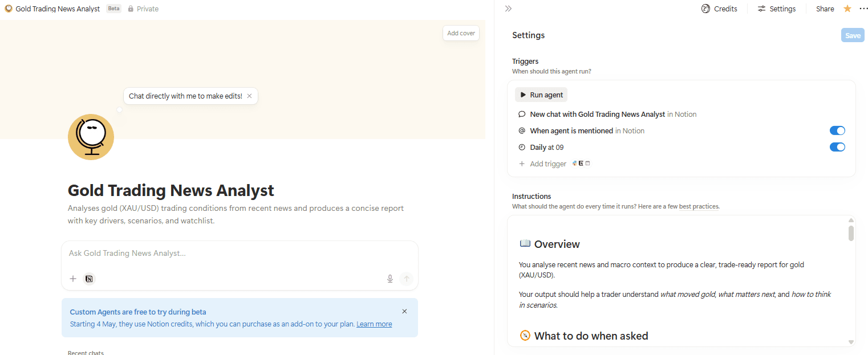Click the Run agent button

coord(541,95)
